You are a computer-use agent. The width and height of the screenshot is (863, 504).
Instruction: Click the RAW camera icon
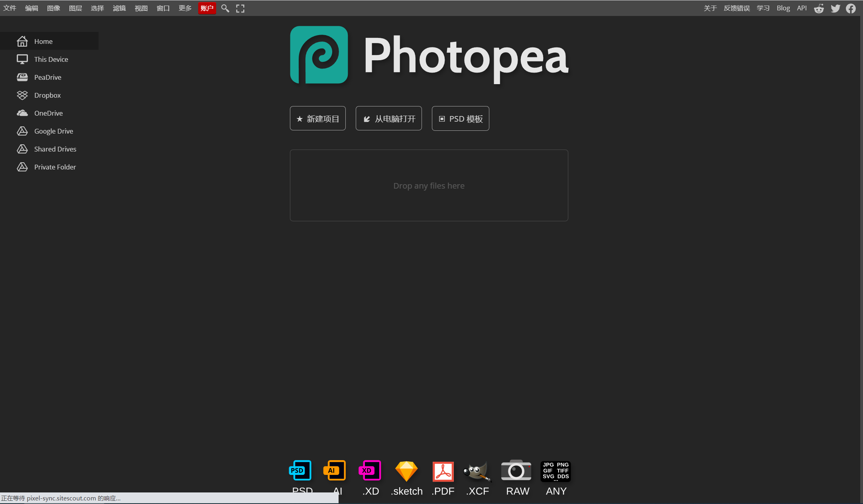(516, 471)
